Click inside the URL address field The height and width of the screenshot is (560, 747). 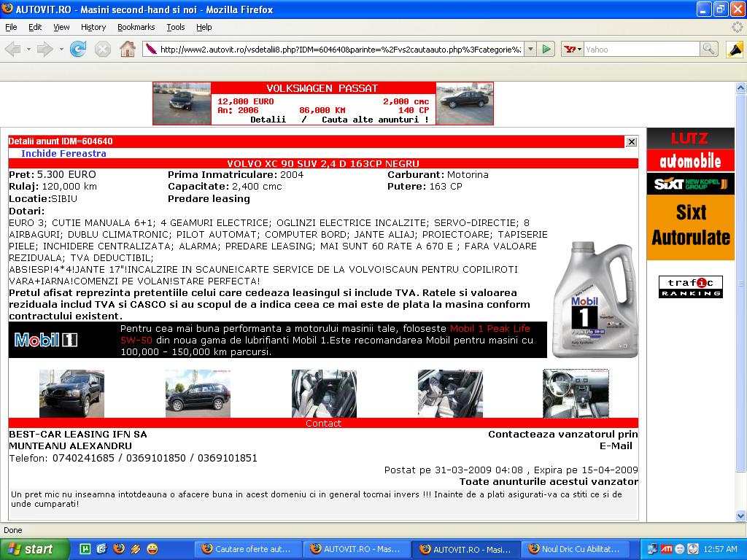point(340,49)
